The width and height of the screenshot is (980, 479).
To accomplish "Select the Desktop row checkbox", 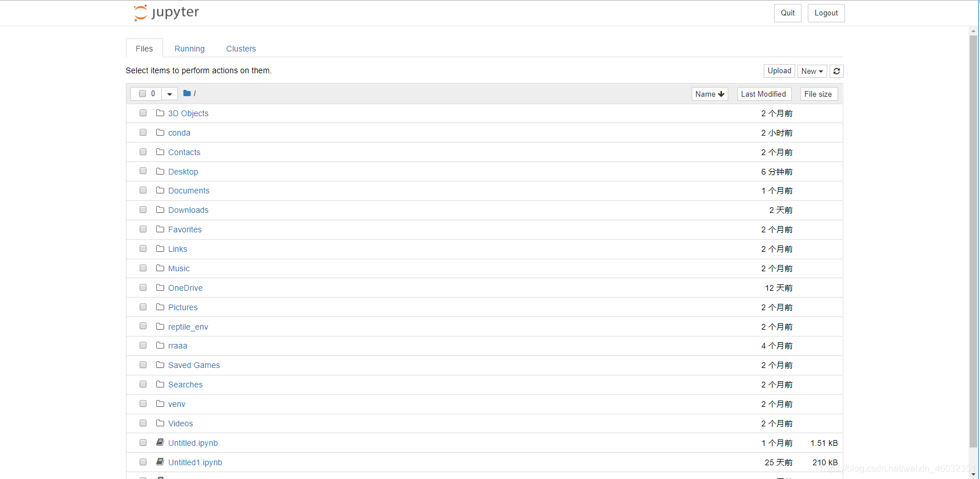I will (143, 171).
